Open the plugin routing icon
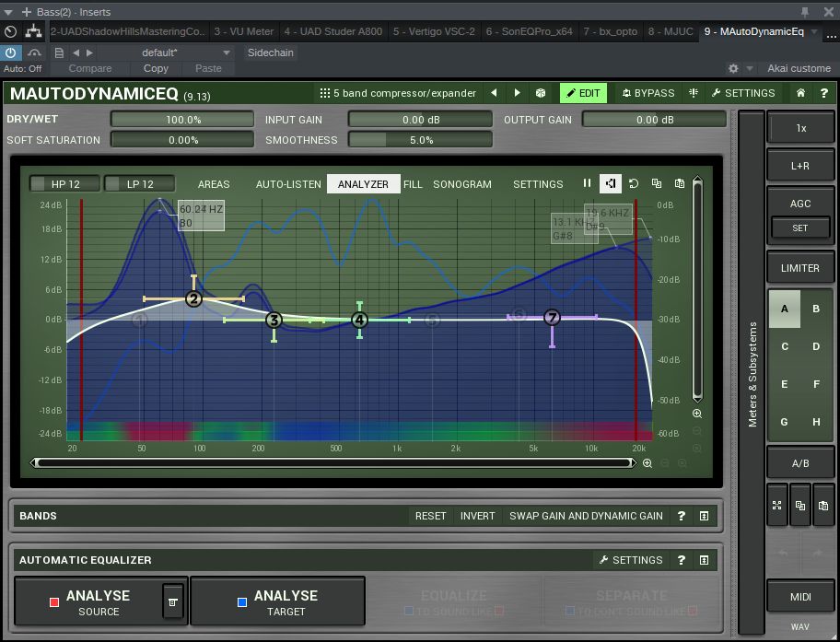Viewport: 840px width, 642px height. coord(33,31)
